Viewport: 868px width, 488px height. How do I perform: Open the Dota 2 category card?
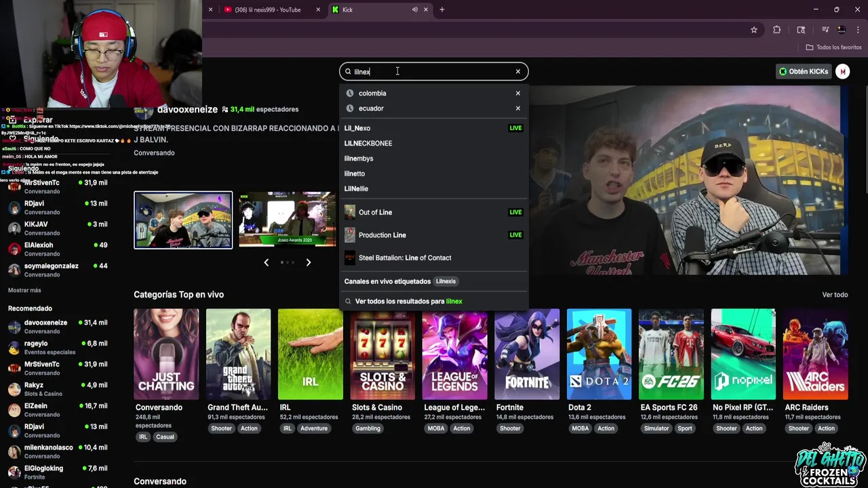click(x=599, y=354)
